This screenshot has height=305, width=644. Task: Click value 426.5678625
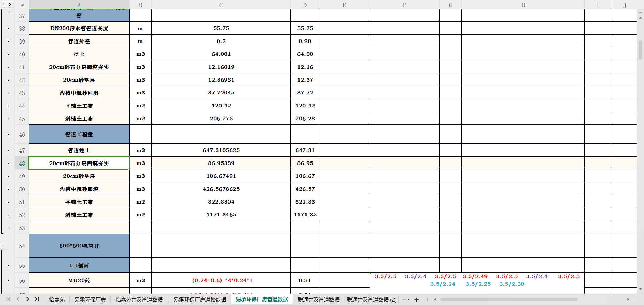(221, 189)
